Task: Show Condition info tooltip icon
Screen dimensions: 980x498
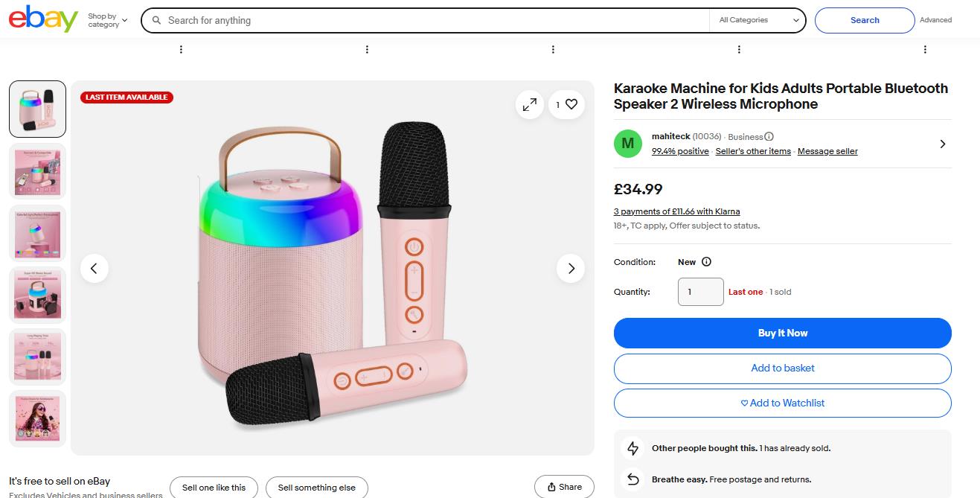Action: [706, 262]
